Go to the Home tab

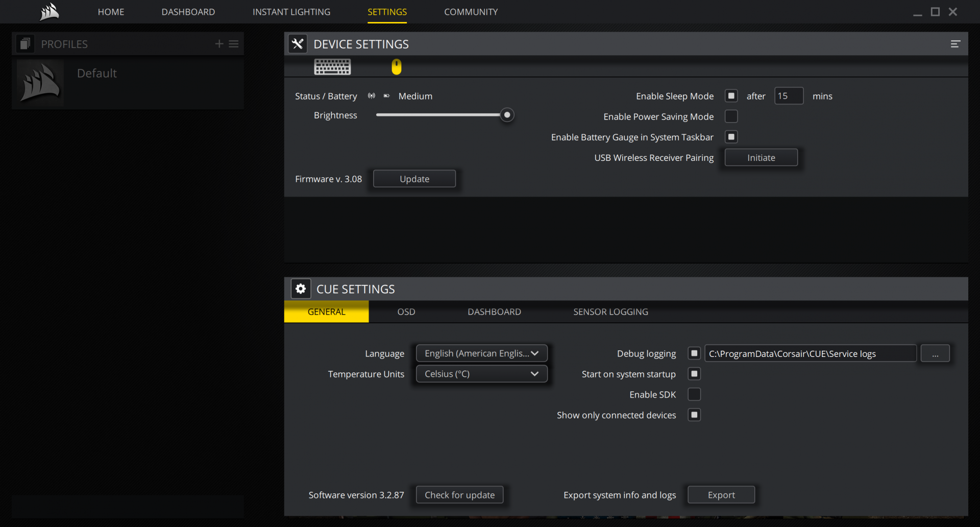coord(111,12)
